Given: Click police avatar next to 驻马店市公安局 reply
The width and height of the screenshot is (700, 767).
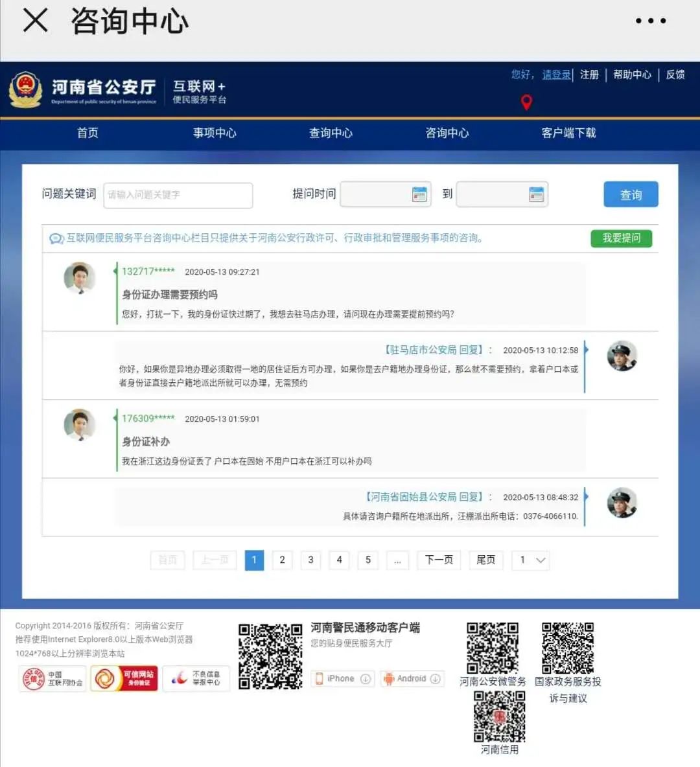Looking at the screenshot, I should (x=622, y=356).
